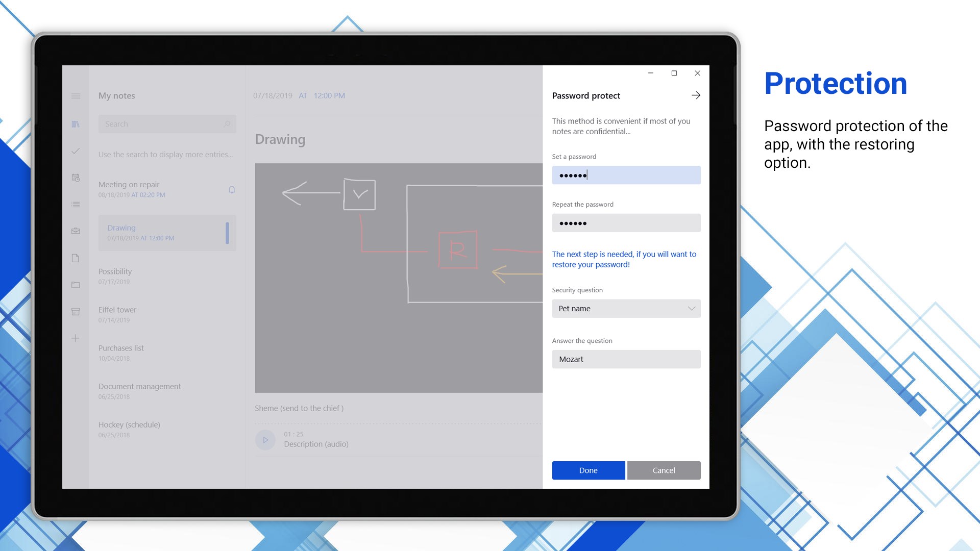The height and width of the screenshot is (551, 980).
Task: Open the calendar reminders icon
Action: 76,178
